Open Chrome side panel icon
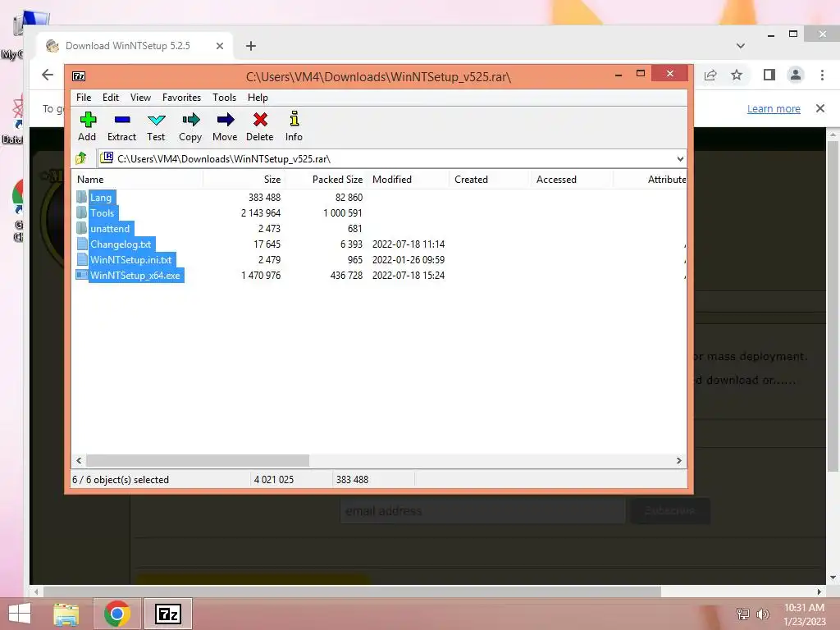The height and width of the screenshot is (630, 840). [769, 75]
